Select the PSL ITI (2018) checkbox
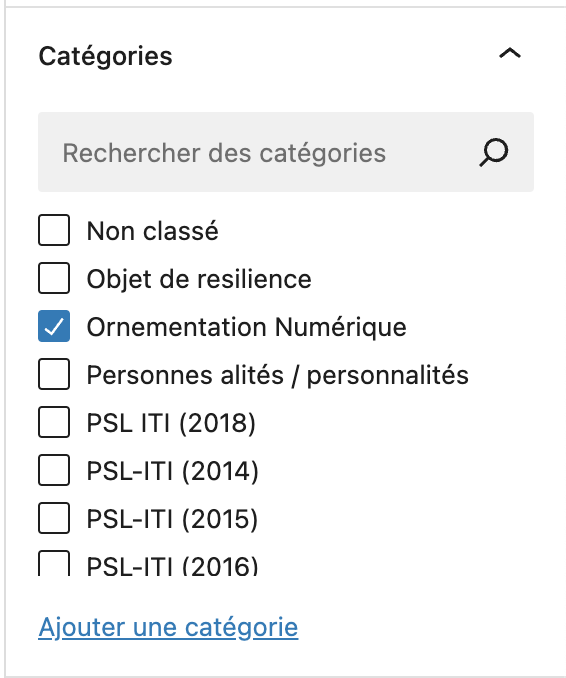Screen dimensions: 566x678 coord(54,422)
